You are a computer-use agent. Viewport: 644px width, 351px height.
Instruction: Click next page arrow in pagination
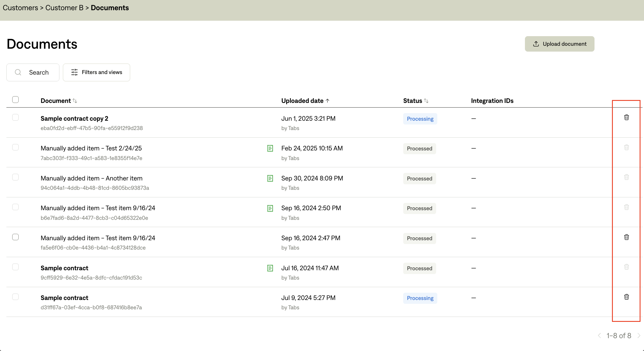tap(639, 336)
